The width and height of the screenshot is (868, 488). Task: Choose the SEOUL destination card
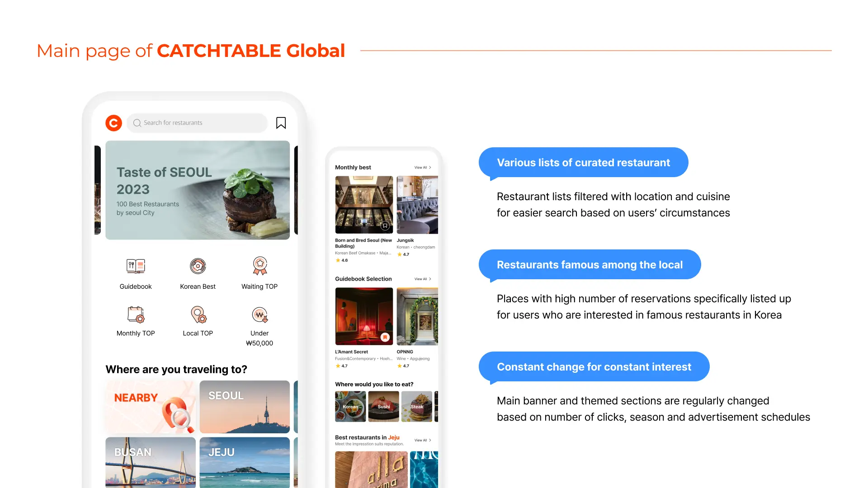click(x=245, y=407)
